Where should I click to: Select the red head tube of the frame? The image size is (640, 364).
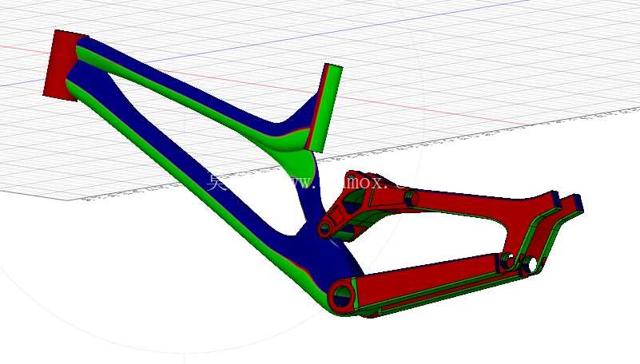click(62, 65)
